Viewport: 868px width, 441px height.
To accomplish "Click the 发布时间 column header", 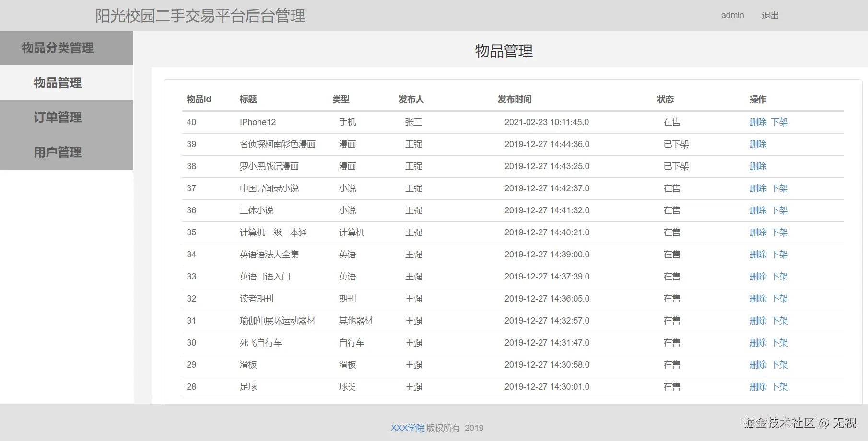I will [x=515, y=99].
